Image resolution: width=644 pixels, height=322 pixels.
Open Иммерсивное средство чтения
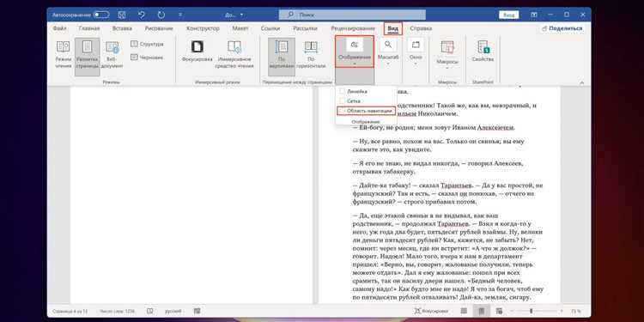pyautogui.click(x=235, y=54)
